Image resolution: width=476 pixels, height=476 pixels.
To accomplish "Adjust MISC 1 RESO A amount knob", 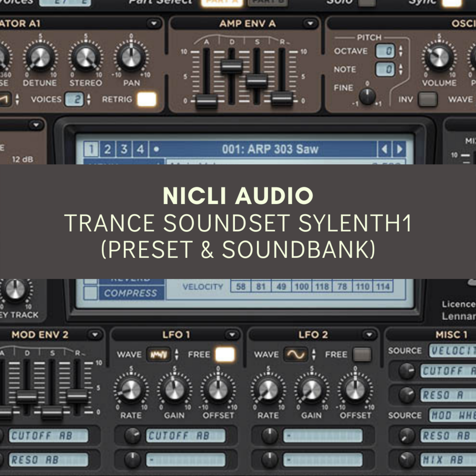I will click(407, 395).
